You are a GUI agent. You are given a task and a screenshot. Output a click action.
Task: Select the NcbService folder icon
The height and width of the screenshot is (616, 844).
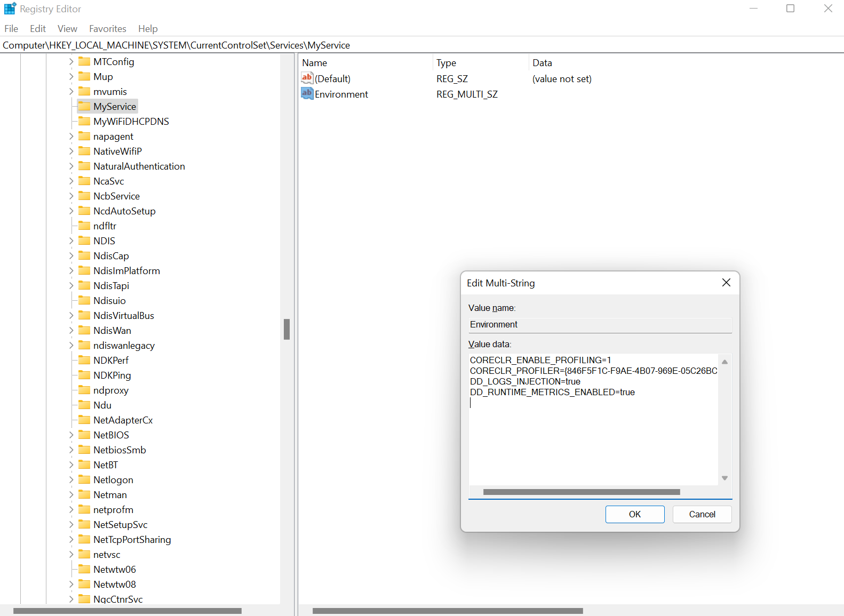[x=84, y=196]
